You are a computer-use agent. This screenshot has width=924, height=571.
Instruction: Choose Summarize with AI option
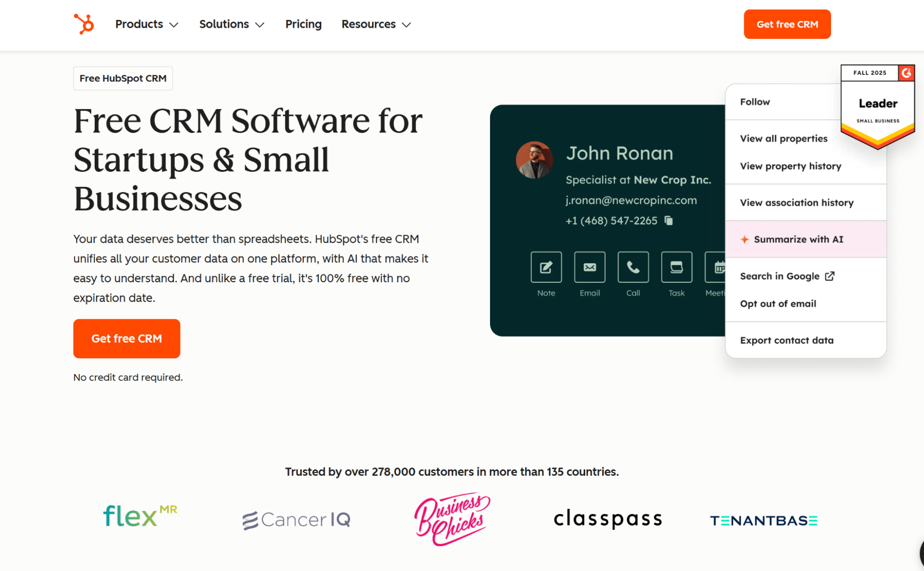[x=806, y=239]
